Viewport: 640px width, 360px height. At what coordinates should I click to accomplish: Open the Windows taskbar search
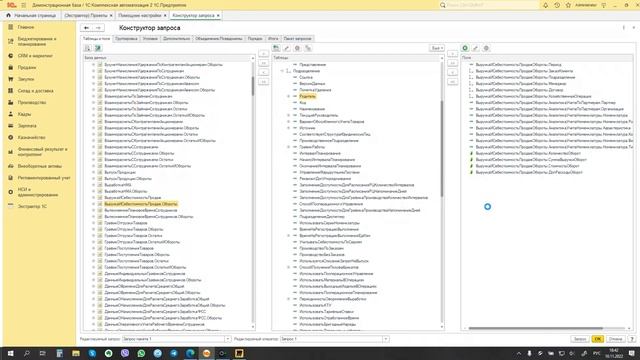[27, 353]
